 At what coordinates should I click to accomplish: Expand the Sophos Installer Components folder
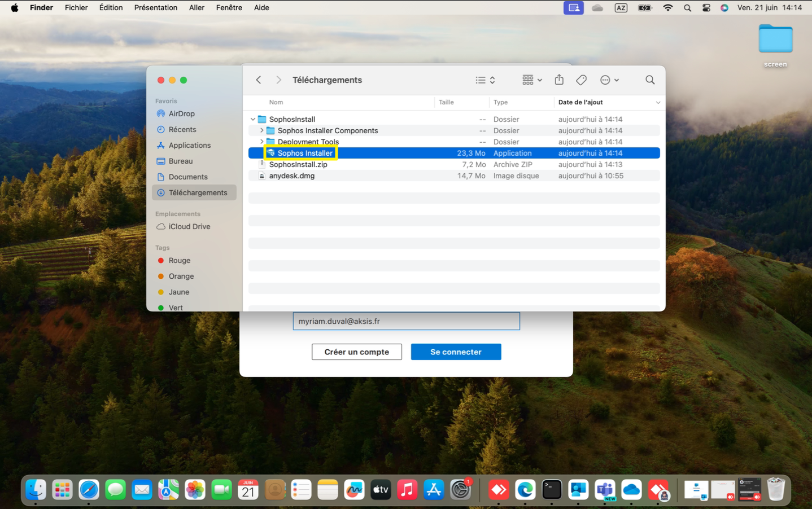point(261,130)
